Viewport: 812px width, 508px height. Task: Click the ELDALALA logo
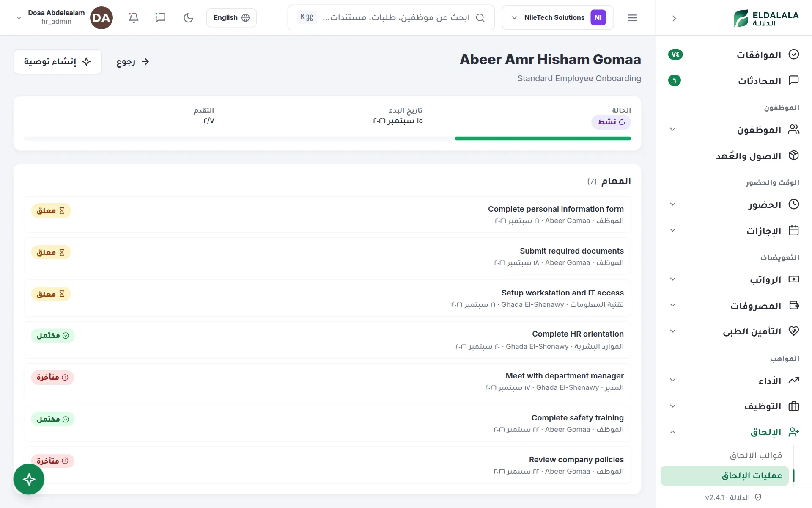(x=766, y=18)
